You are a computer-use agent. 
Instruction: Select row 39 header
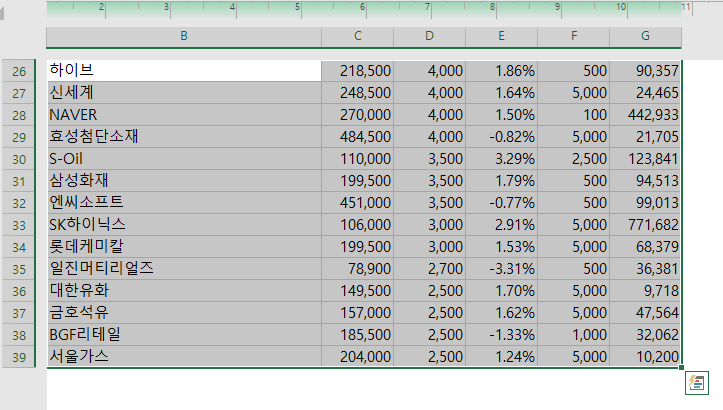pos(18,357)
